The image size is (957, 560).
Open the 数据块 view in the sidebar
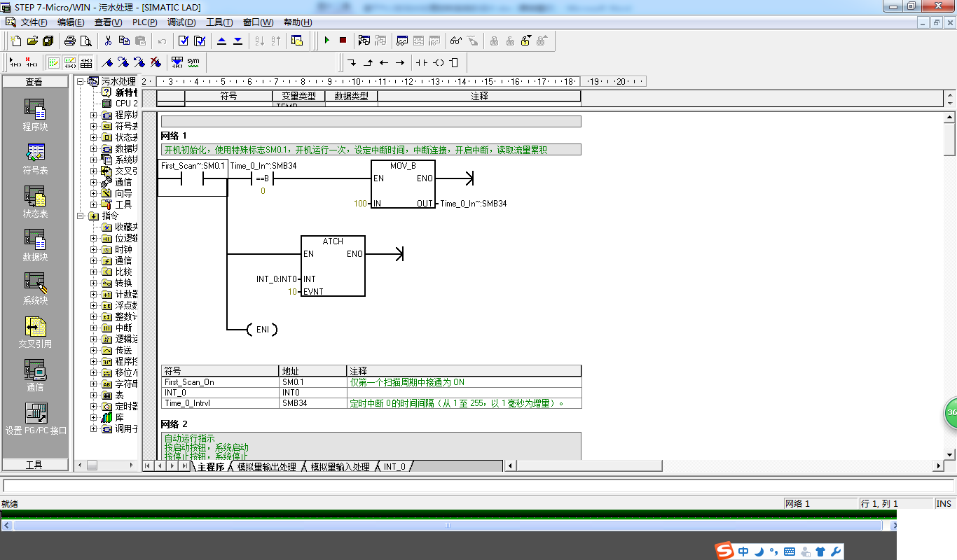point(35,246)
